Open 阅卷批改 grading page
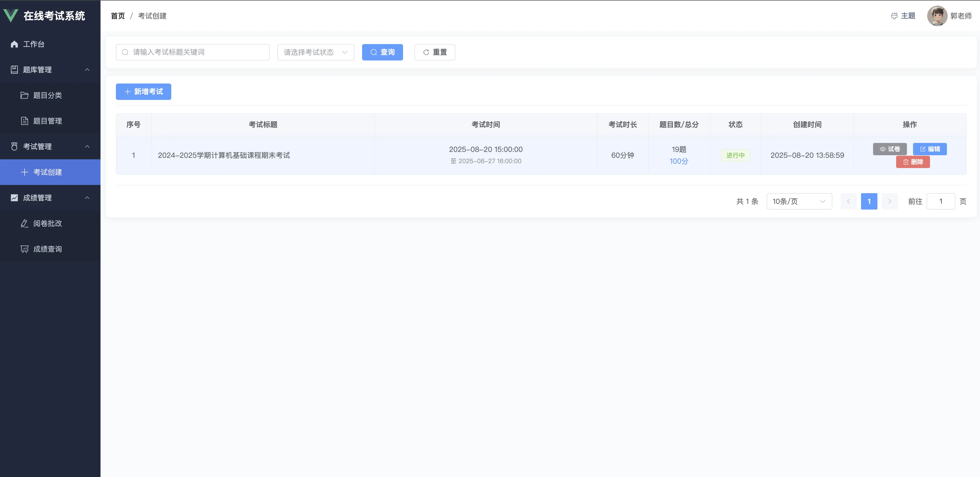Viewport: 980px width, 477px height. pos(47,223)
